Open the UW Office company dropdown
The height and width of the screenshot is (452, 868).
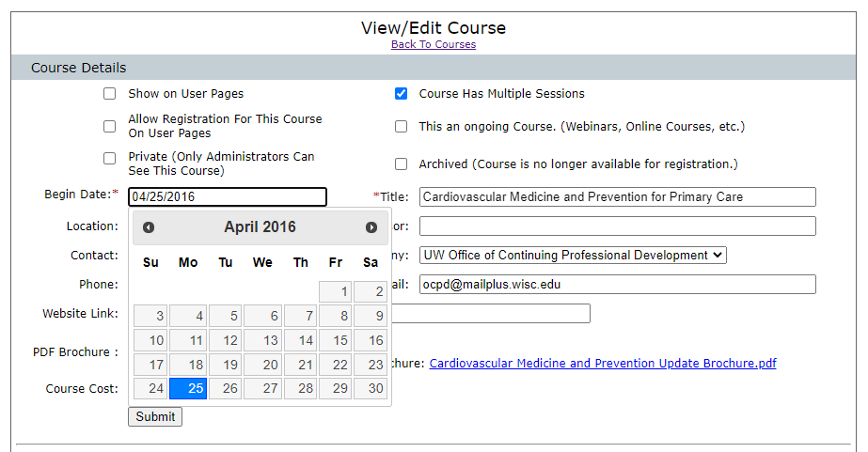point(573,255)
